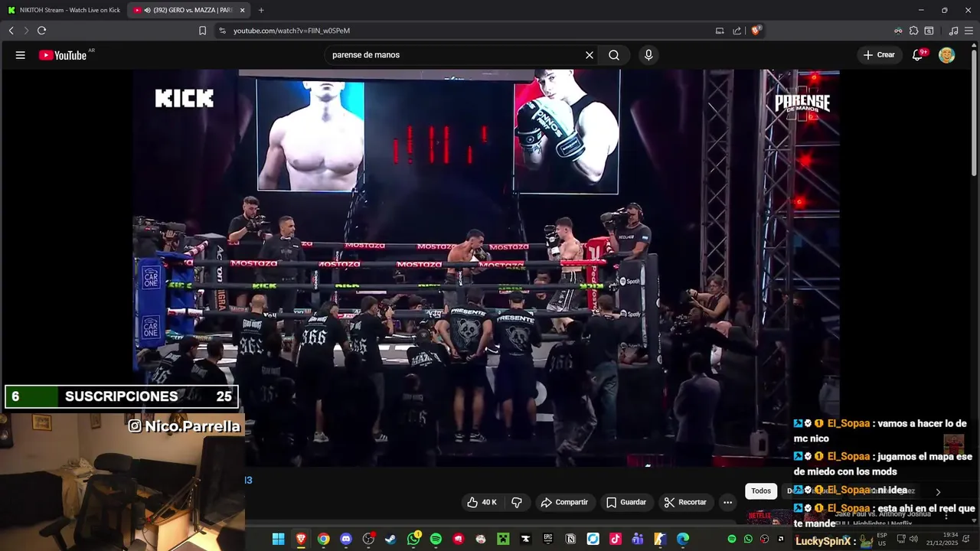
Task: Click the address bar URL
Action: [292, 31]
